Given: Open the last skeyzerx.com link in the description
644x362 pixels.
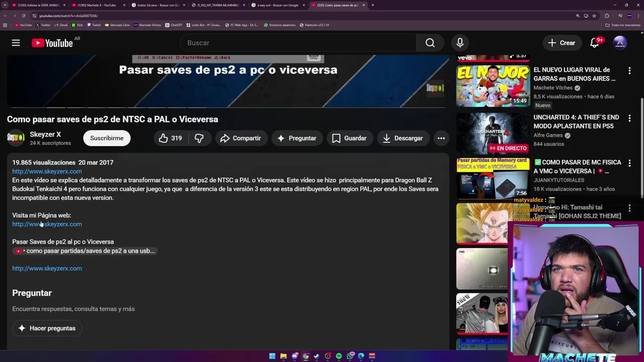Looking at the screenshot, I should (47, 268).
